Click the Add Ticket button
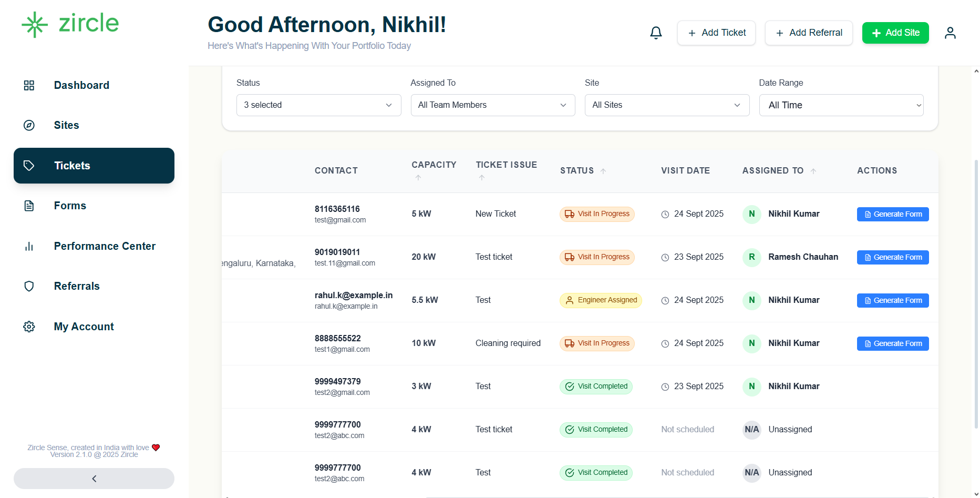The height and width of the screenshot is (498, 980). [x=716, y=33]
